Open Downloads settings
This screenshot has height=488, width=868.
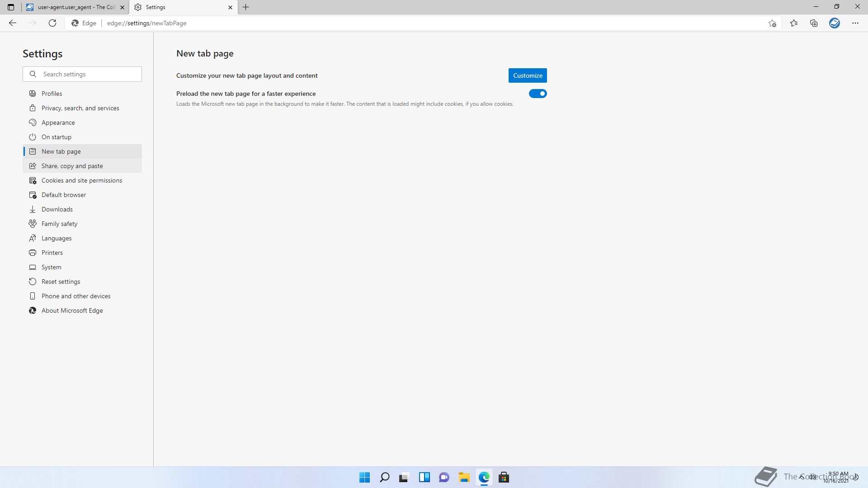82,209
